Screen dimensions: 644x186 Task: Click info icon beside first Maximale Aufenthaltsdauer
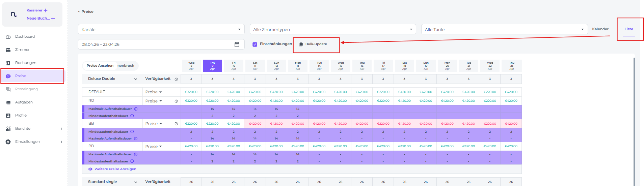point(136,109)
